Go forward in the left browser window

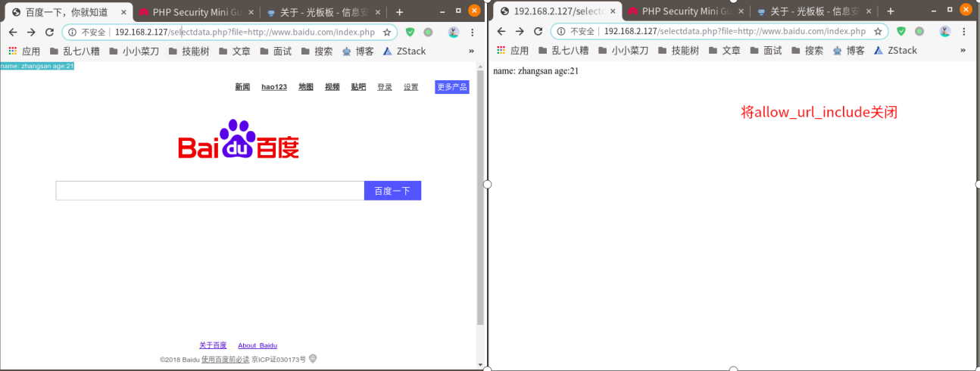coord(31,33)
